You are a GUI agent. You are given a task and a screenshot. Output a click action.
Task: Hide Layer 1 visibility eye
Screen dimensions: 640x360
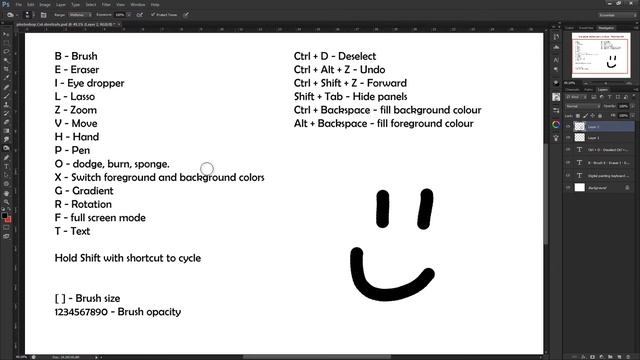pos(568,138)
